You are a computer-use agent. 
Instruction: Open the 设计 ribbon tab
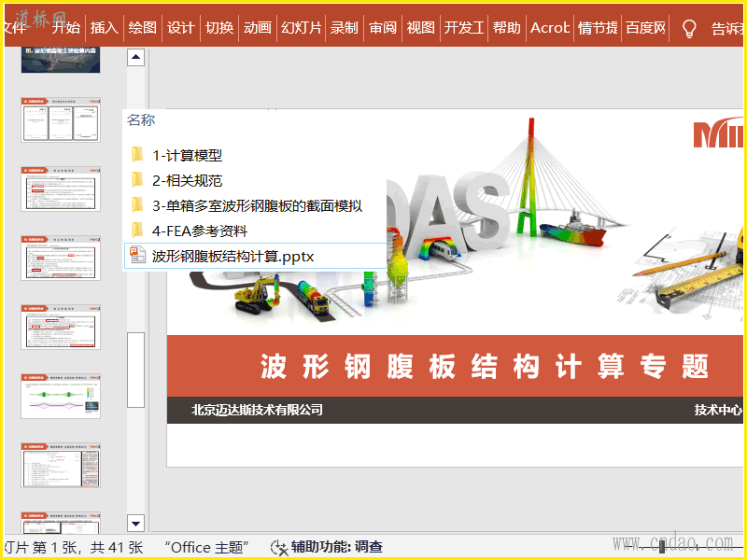[180, 28]
